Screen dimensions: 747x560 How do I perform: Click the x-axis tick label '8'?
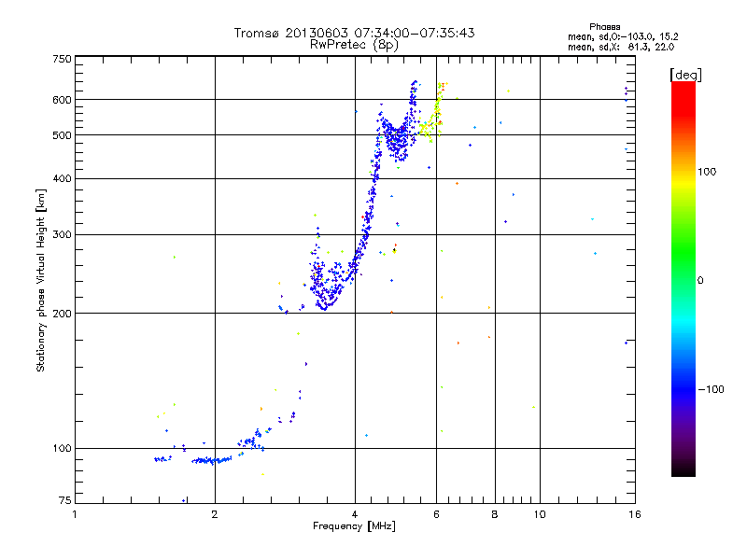495,514
